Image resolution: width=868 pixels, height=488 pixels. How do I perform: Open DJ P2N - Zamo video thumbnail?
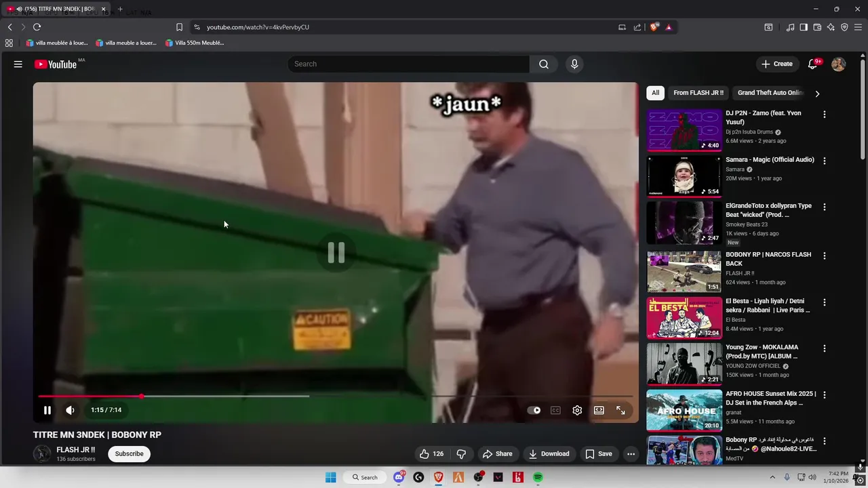pyautogui.click(x=684, y=130)
